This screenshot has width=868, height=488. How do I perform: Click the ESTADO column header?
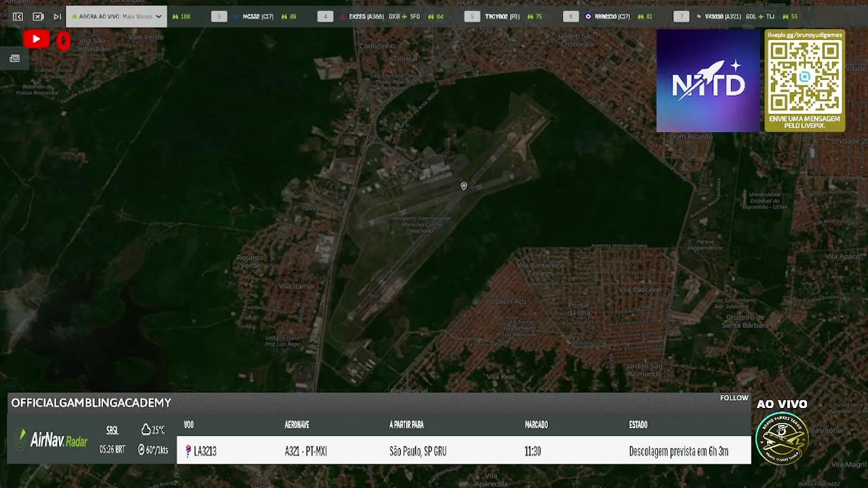(x=638, y=425)
